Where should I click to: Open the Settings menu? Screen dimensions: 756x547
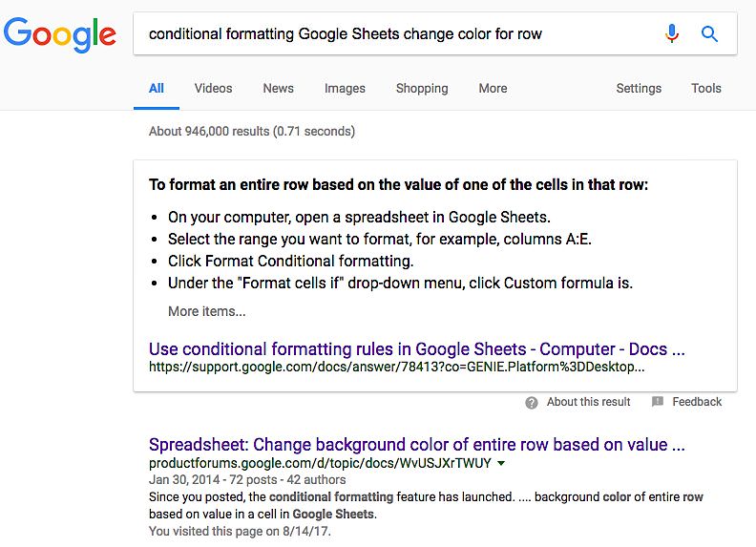click(639, 88)
